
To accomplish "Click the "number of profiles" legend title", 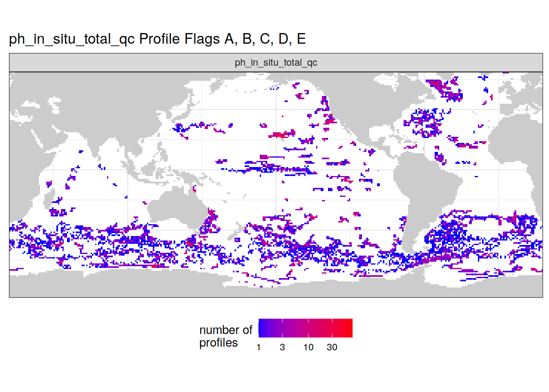I will point(225,336).
